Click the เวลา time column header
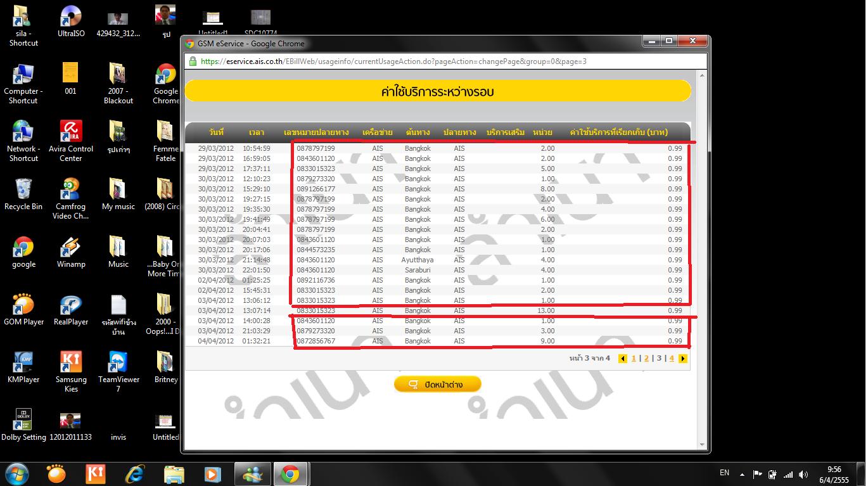The image size is (868, 486). (257, 132)
